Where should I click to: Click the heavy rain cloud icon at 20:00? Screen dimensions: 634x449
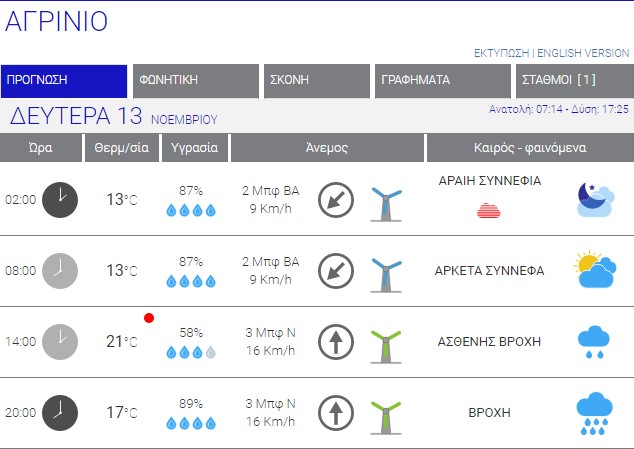coord(596,413)
